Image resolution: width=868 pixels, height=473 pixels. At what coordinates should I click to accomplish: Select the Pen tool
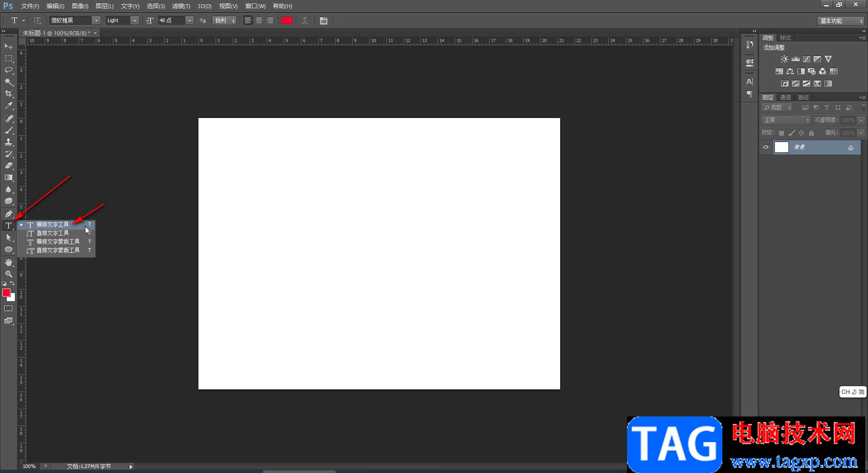pyautogui.click(x=9, y=213)
